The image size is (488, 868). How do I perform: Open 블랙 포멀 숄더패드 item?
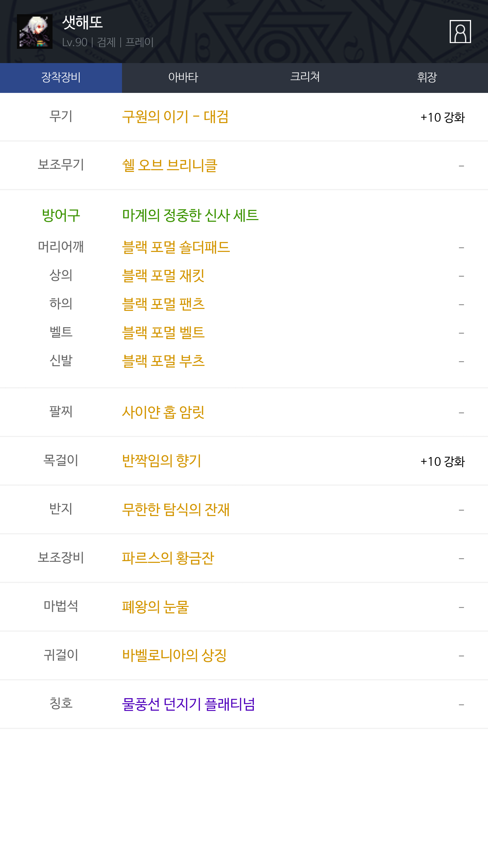point(176,247)
